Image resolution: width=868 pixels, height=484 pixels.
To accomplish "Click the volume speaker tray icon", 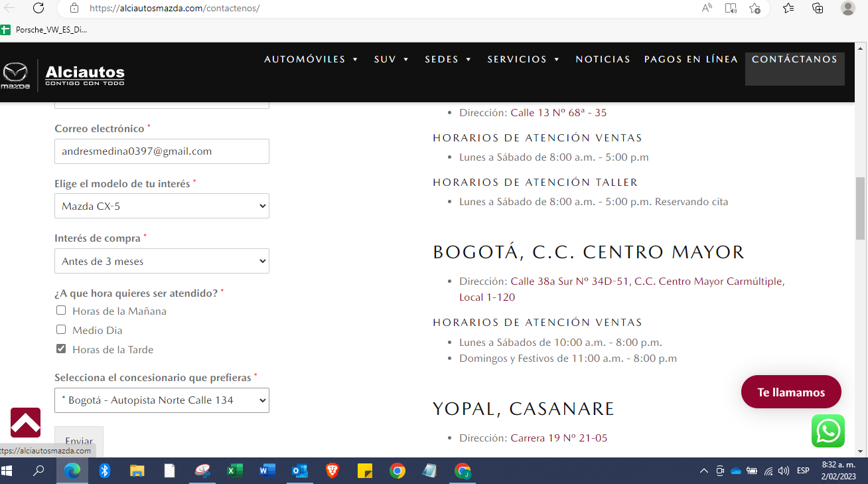I will coord(784,471).
